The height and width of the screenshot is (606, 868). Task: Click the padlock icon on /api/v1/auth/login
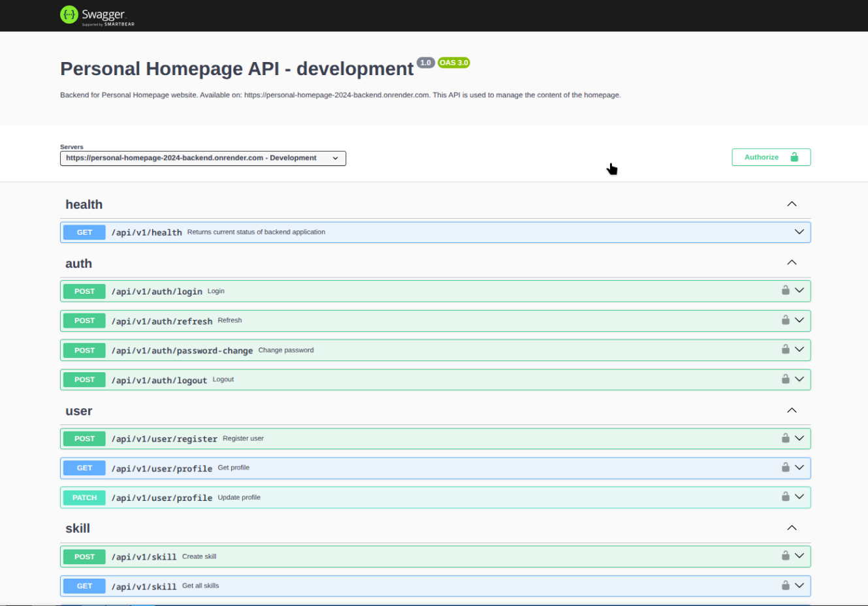(786, 291)
